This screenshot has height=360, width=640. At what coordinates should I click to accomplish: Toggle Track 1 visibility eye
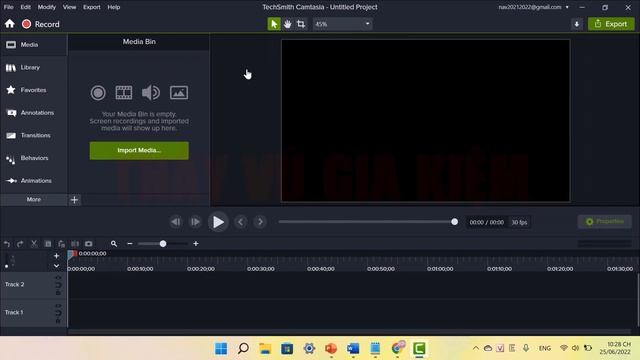(x=58, y=306)
